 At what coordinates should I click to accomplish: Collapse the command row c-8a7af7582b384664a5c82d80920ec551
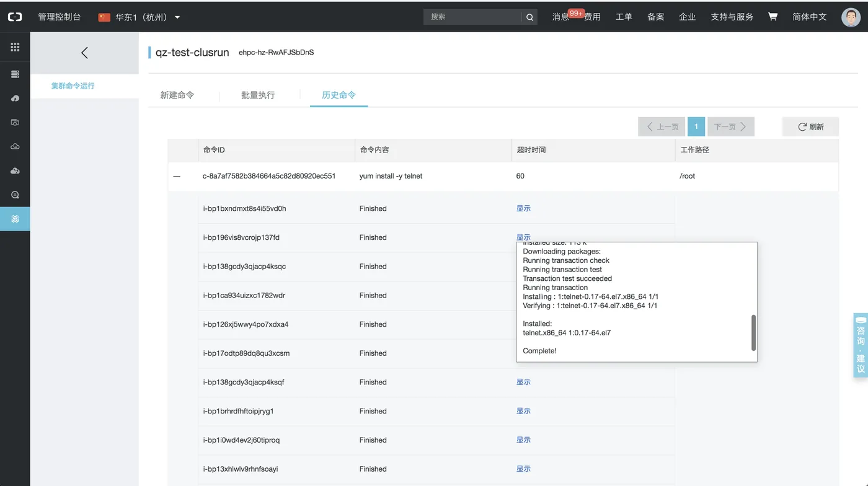pos(177,177)
